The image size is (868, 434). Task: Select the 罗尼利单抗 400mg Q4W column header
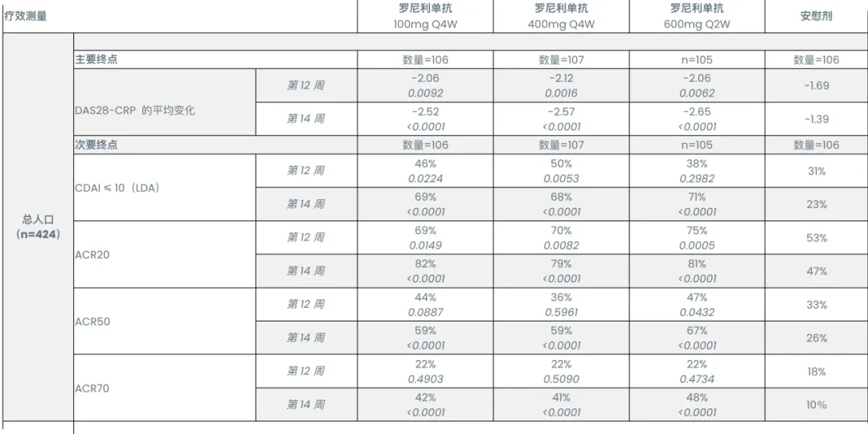560,16
